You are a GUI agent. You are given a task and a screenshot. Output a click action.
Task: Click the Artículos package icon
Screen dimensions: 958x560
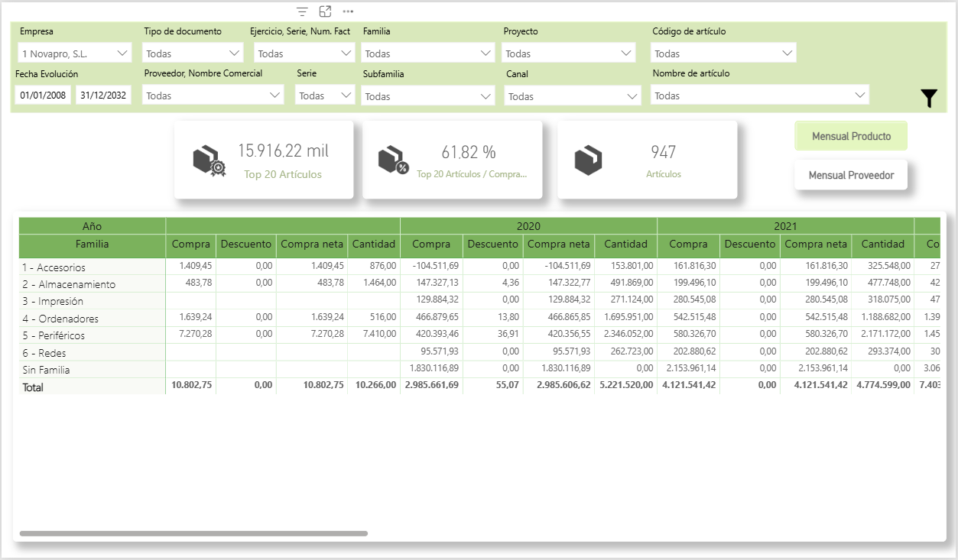click(588, 160)
